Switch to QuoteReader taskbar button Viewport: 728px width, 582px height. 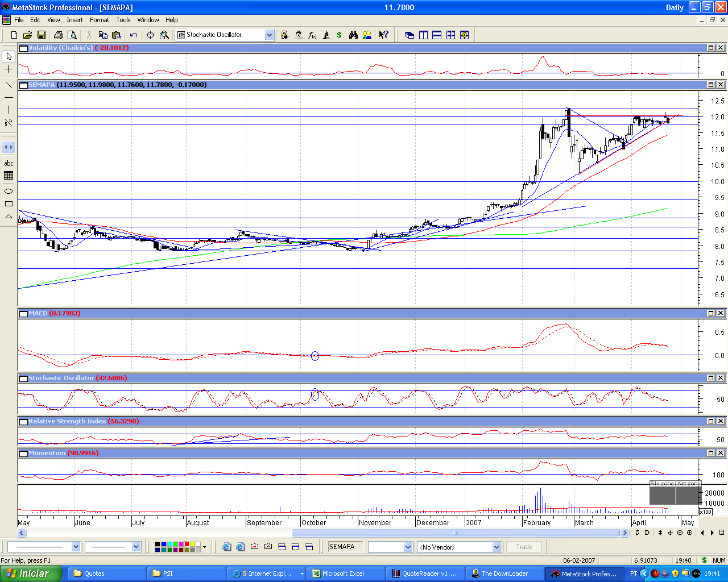pos(424,573)
